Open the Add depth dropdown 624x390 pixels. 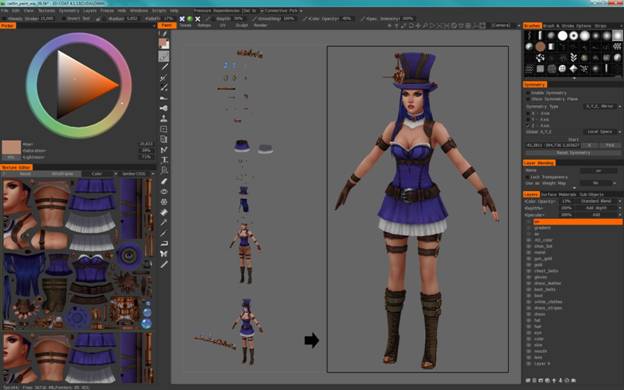600,208
